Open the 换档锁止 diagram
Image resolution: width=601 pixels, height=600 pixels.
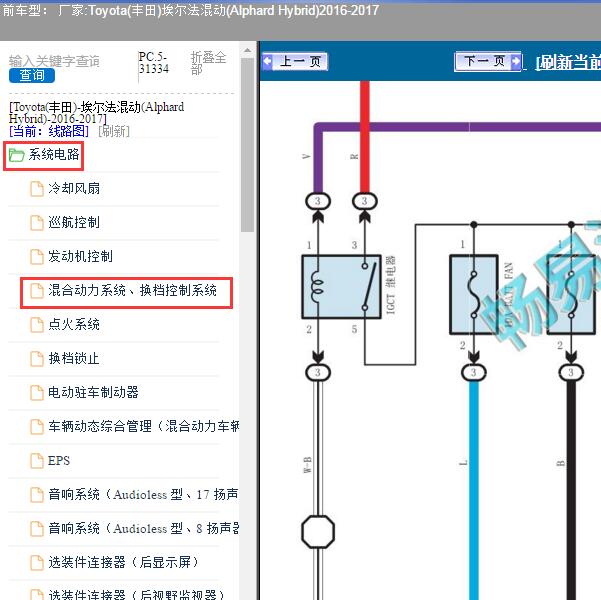[x=74, y=358]
